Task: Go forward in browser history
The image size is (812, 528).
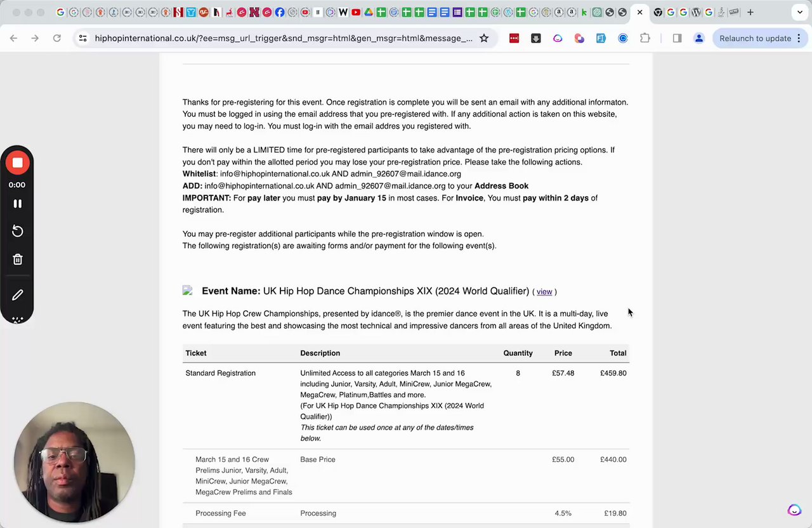Action: [x=35, y=38]
